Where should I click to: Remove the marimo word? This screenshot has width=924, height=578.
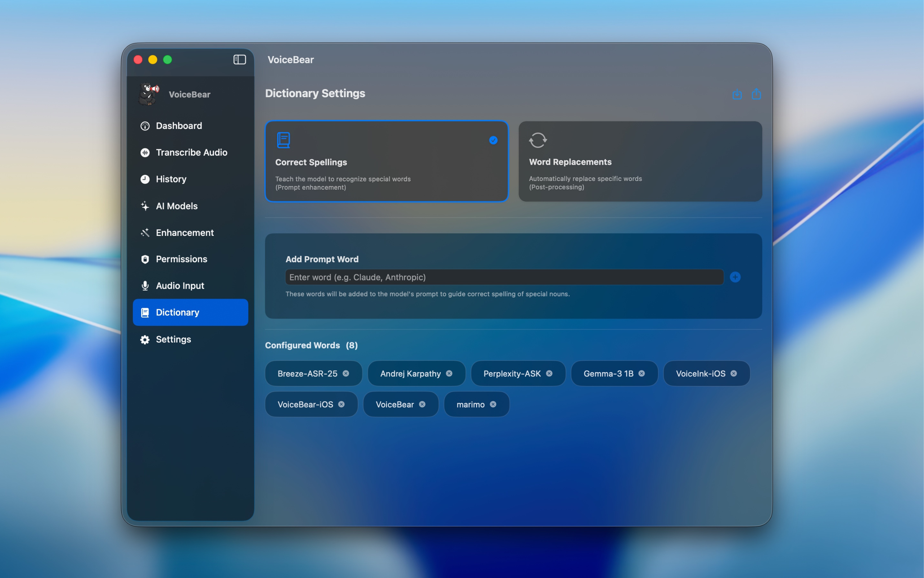(x=493, y=404)
